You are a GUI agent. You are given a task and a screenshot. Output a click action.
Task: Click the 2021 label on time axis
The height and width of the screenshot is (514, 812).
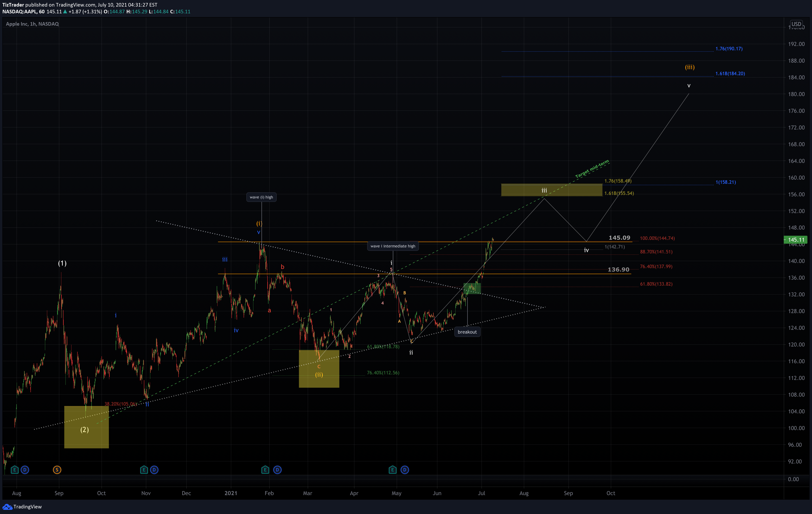pos(231,493)
